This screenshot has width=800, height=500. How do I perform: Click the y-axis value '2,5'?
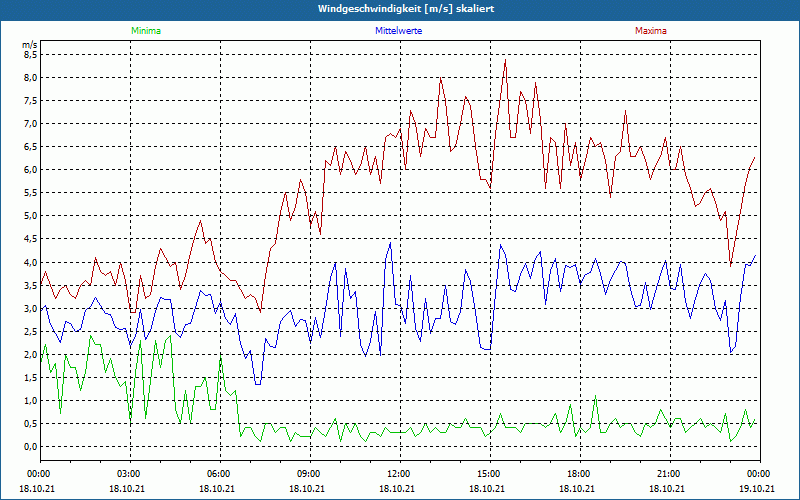31,331
